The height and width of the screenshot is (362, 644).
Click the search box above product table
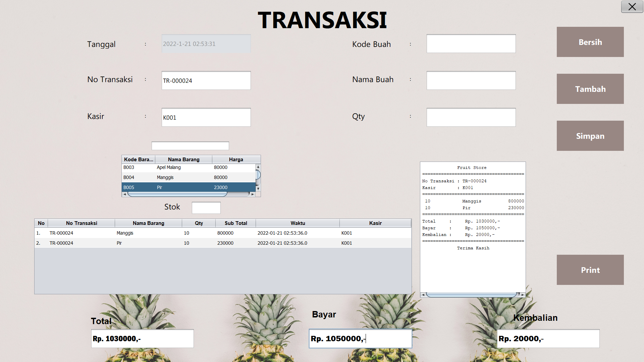[190, 146]
